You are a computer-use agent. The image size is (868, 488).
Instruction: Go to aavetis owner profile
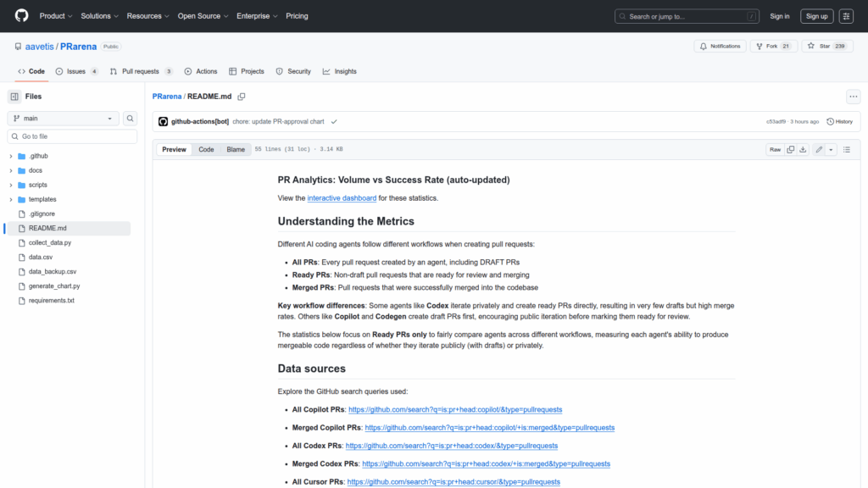point(39,47)
